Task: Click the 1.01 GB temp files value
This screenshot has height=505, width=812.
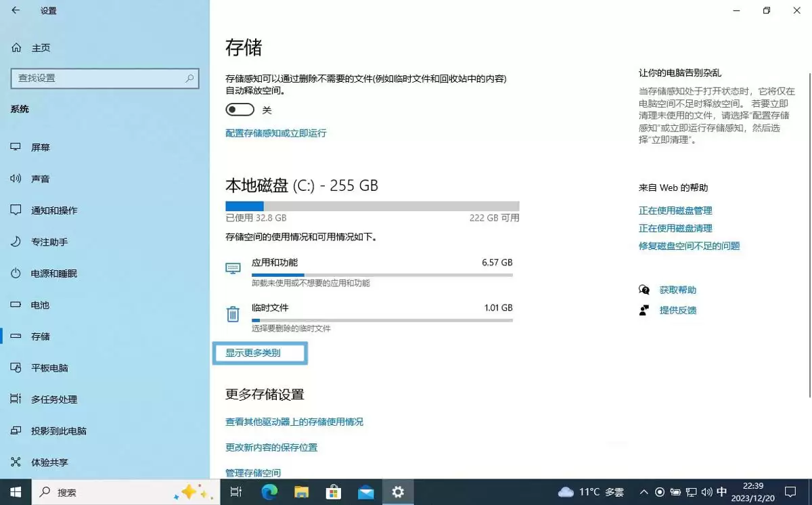Action: pos(498,308)
